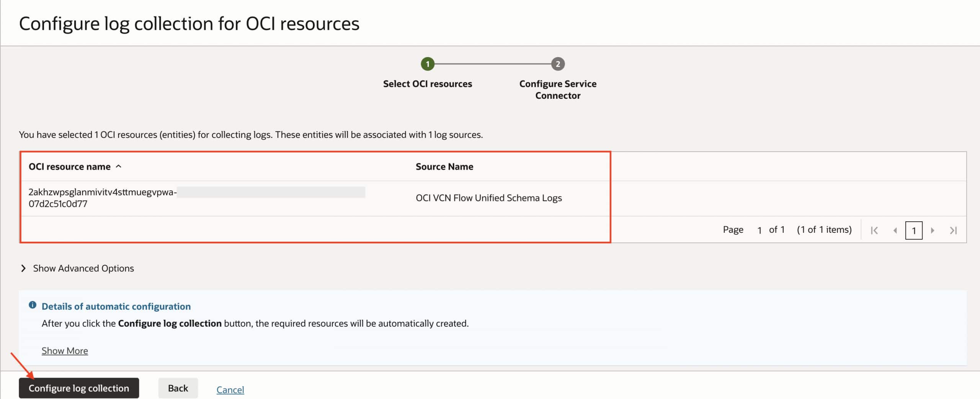The height and width of the screenshot is (399, 980).
Task: Go to next page arrow
Action: coord(933,230)
